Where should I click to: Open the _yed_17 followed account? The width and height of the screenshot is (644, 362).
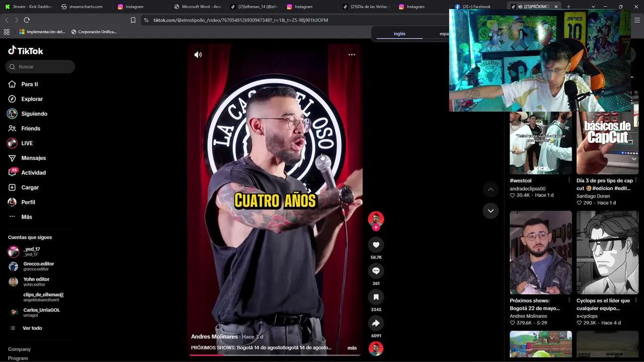pos(31,251)
